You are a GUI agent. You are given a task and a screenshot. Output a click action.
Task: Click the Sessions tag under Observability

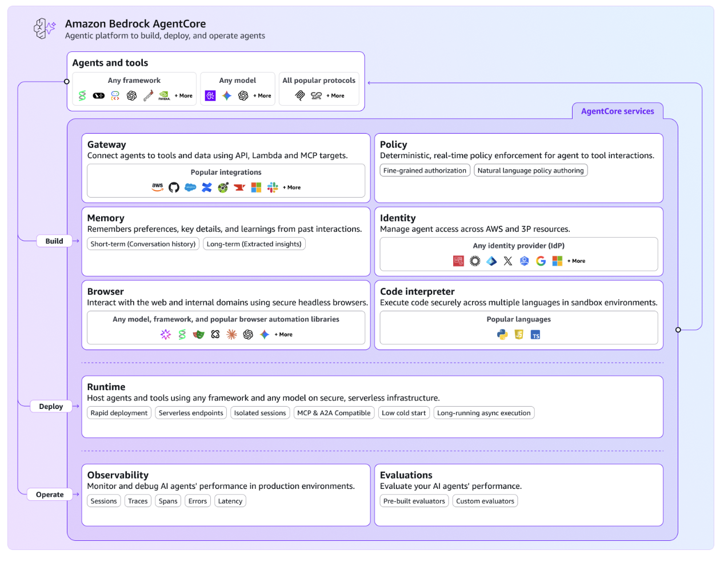click(x=103, y=501)
